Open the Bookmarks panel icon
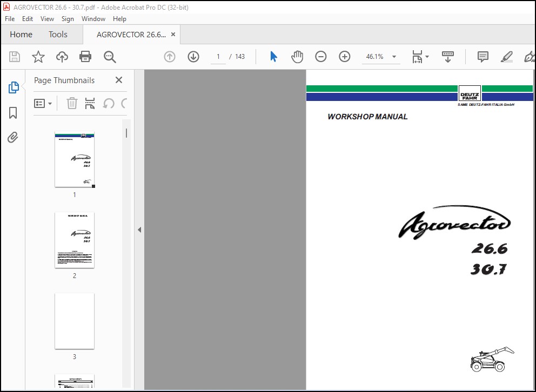536x392 pixels. click(13, 113)
